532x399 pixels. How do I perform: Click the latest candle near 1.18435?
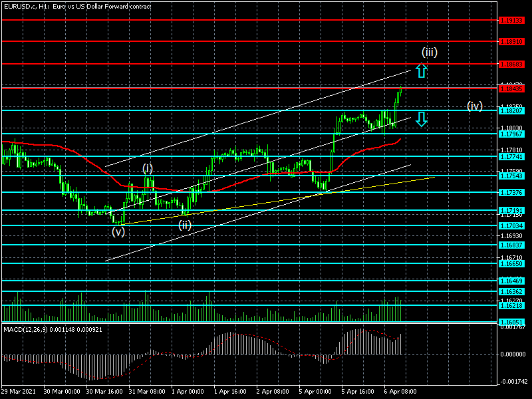pos(401,91)
